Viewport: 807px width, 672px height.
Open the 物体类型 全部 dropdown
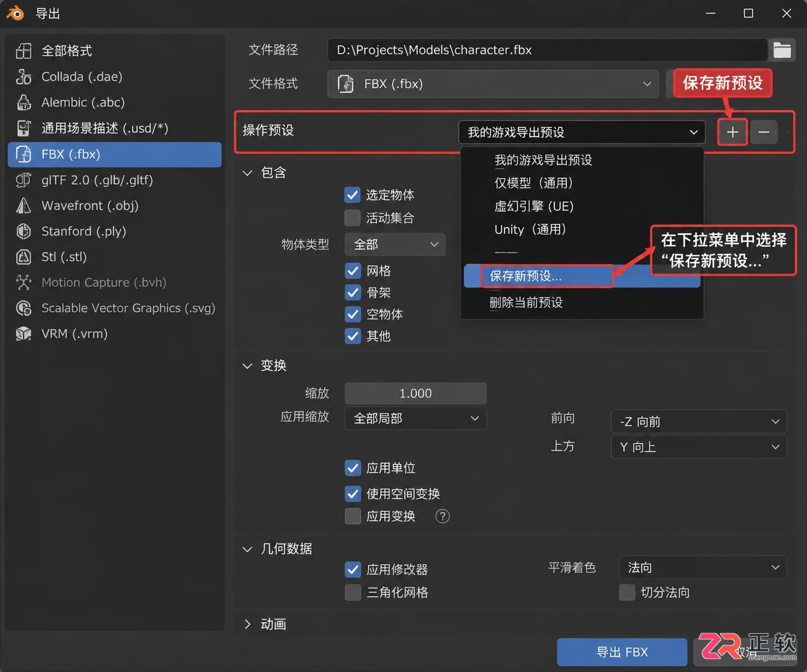395,244
